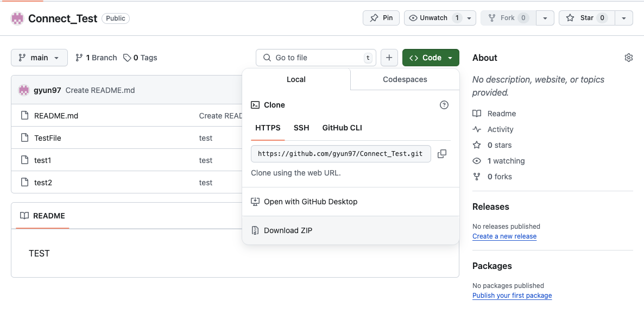
Task: Choose Open with GitHub Desktop
Action: 351,202
